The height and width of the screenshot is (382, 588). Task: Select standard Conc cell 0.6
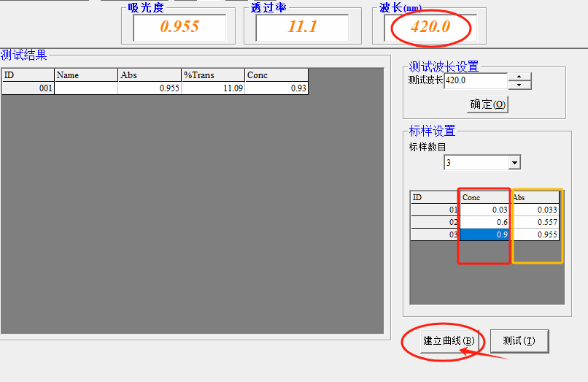(484, 222)
